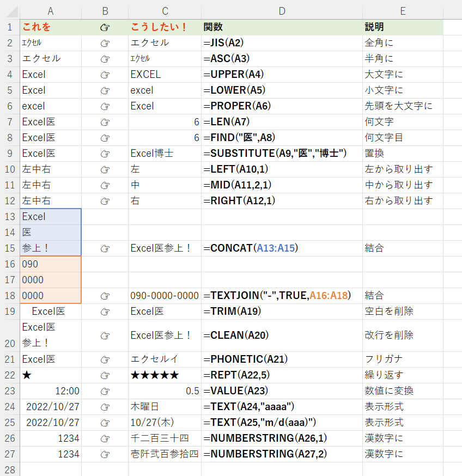Select the result cell '090-0000-0000'
Image resolution: width=462 pixels, height=476 pixels.
[165, 296]
